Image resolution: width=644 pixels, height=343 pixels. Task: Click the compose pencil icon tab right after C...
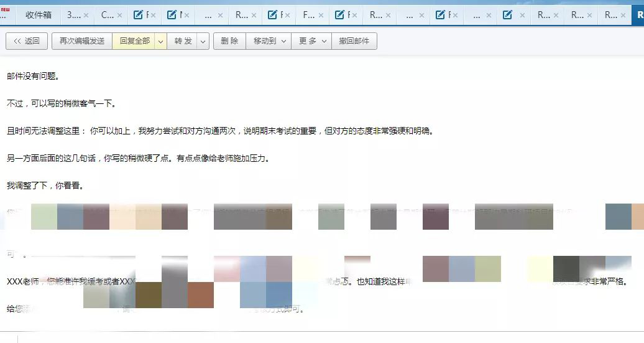tap(139, 15)
